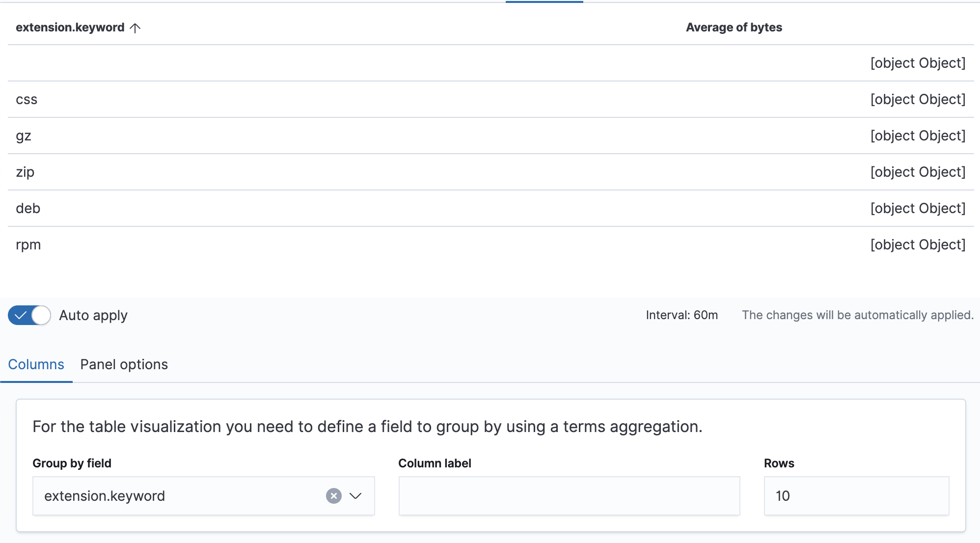Click the Rows number input

(856, 496)
